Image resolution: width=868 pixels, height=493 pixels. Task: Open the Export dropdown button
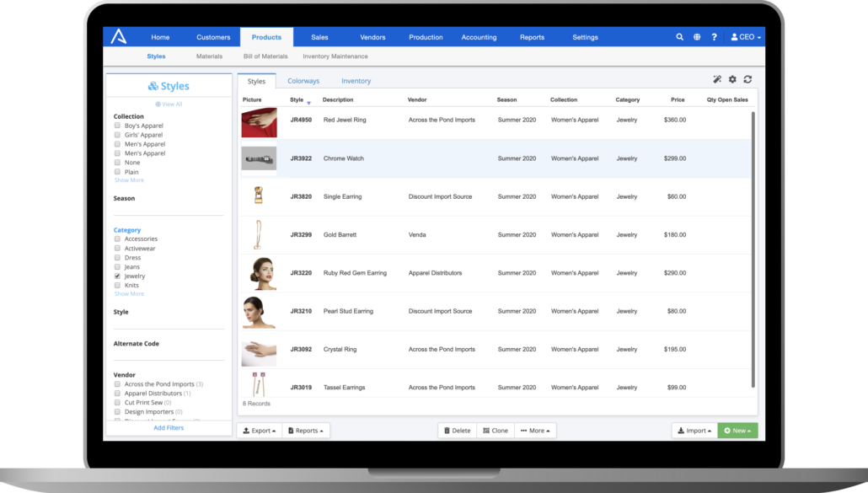(259, 431)
